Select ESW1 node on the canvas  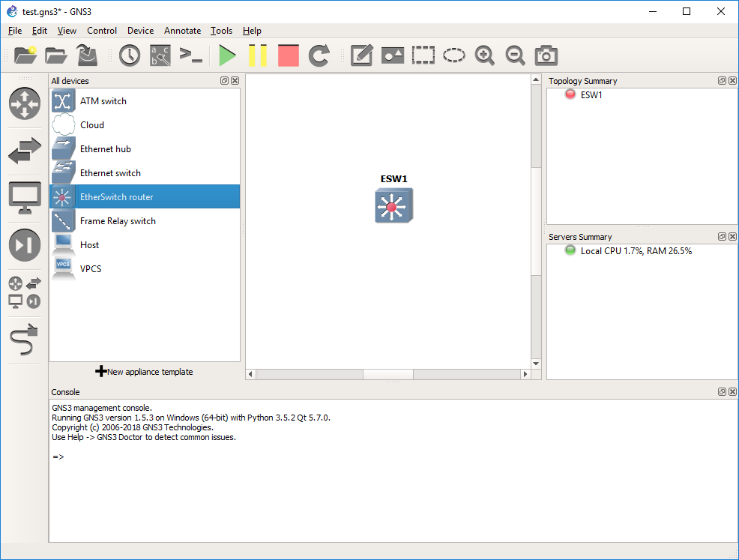(x=394, y=205)
